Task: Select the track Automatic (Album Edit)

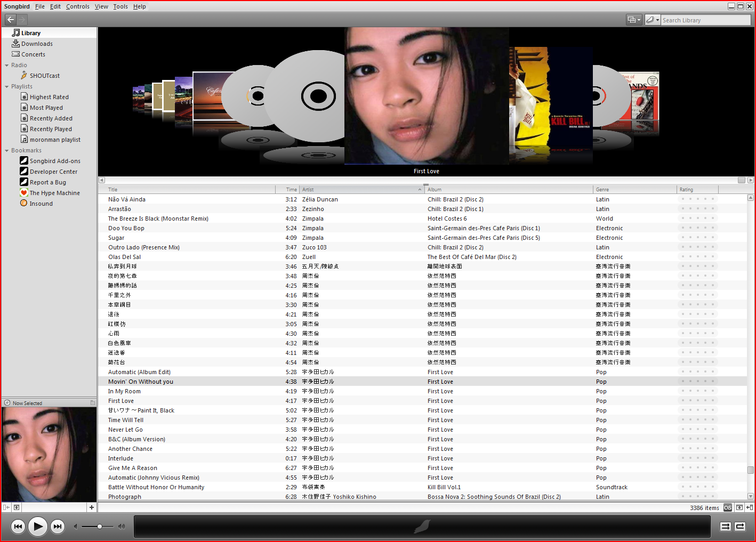Action: [139, 372]
